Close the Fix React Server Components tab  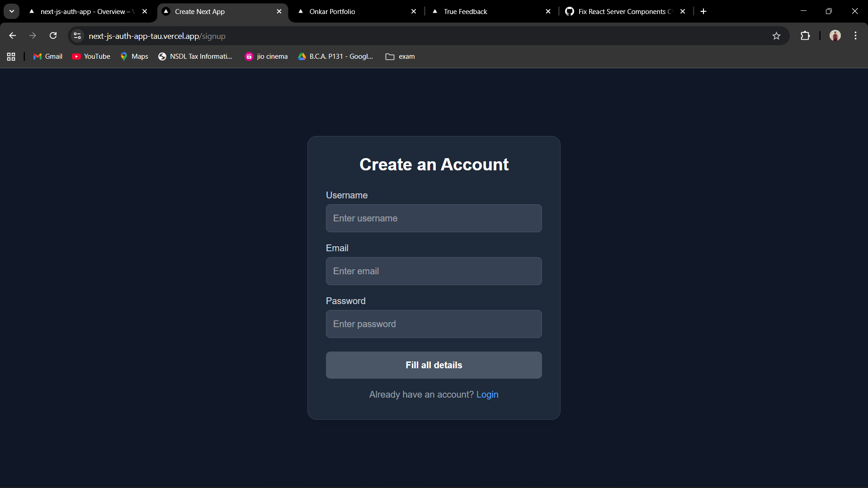pyautogui.click(x=683, y=11)
